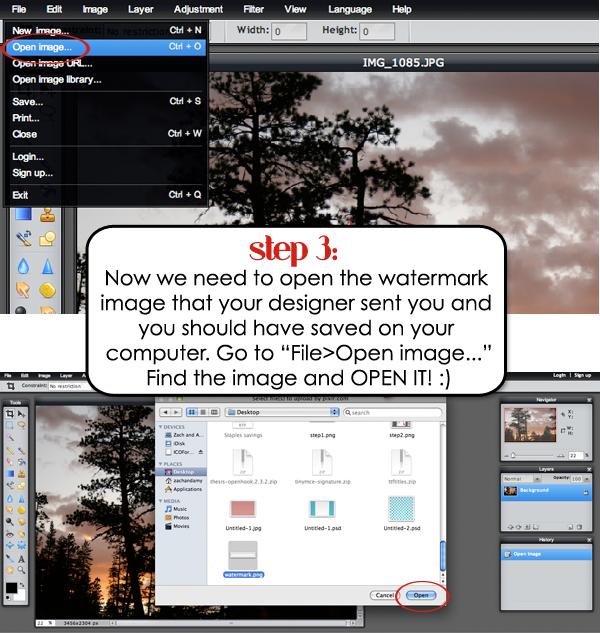Image resolution: width=600 pixels, height=633 pixels.
Task: Switch file dialog to column view
Action: coord(214,412)
